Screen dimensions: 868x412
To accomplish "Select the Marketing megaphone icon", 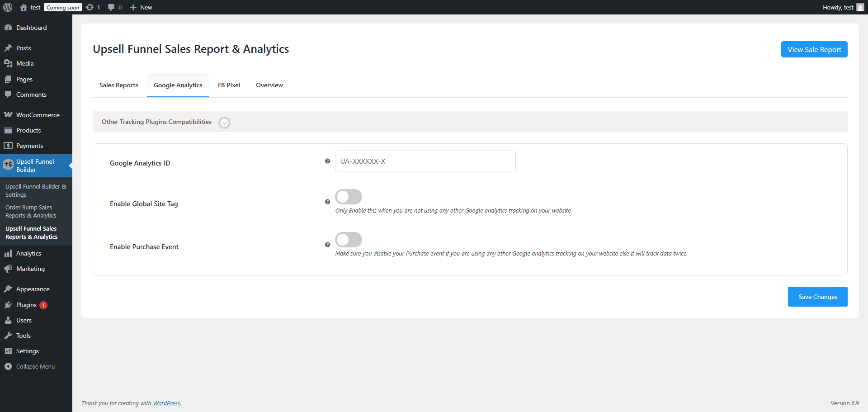I will tap(8, 269).
